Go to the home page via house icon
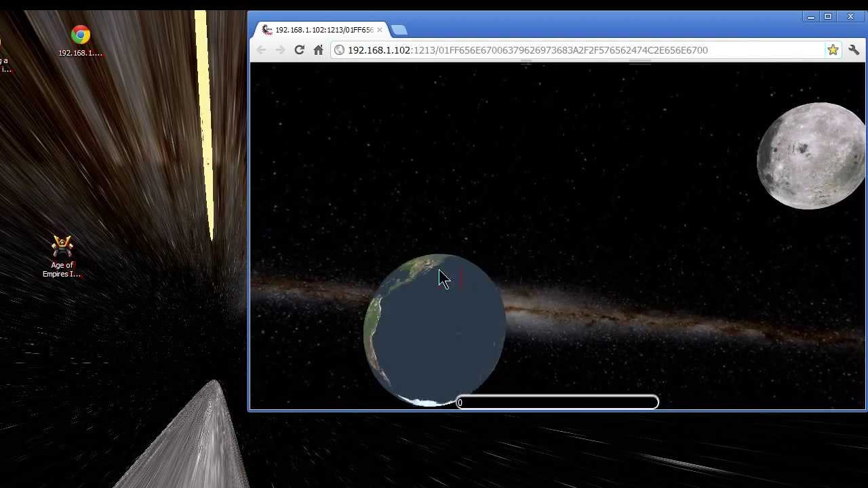 point(318,49)
